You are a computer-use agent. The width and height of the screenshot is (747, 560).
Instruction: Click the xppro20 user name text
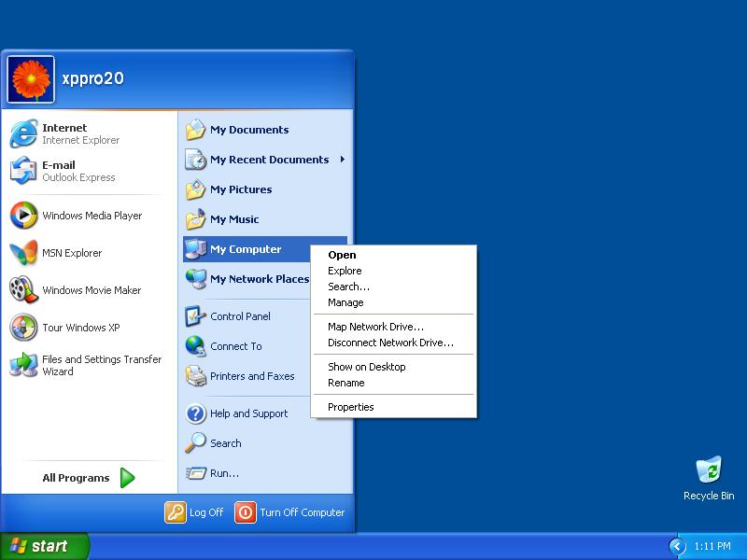click(92, 78)
